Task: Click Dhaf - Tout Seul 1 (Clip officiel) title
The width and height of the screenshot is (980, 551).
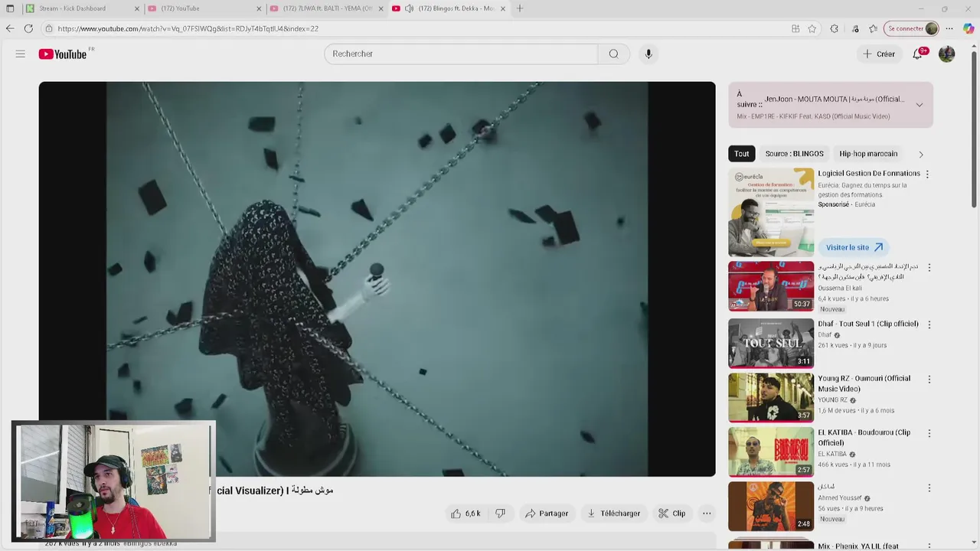Action: [868, 324]
